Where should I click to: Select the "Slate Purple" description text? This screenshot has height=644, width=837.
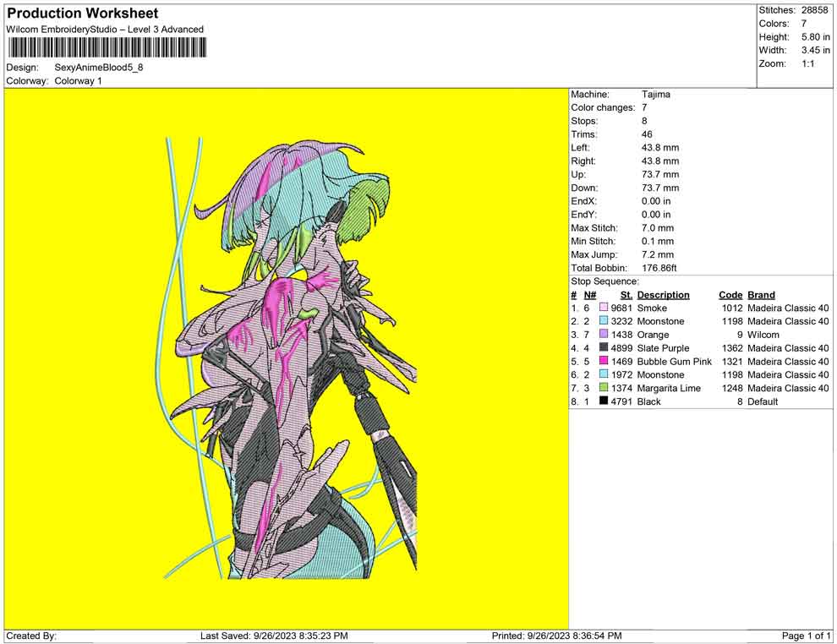663,348
